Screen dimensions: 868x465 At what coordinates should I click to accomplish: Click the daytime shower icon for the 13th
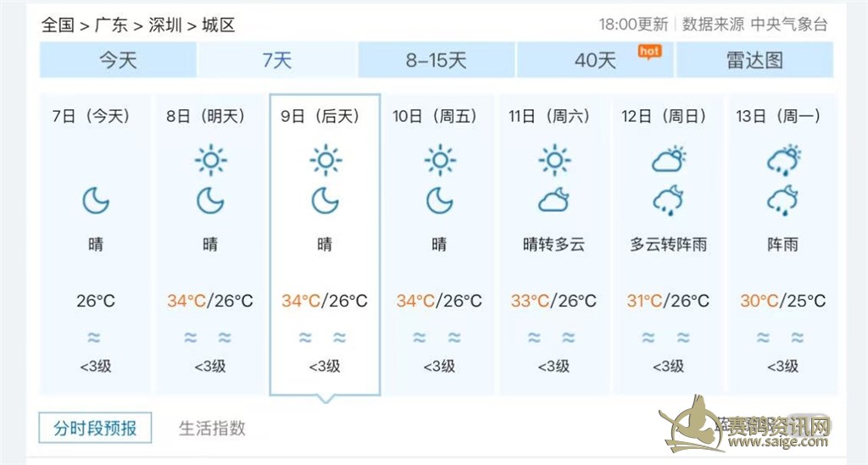(x=782, y=159)
